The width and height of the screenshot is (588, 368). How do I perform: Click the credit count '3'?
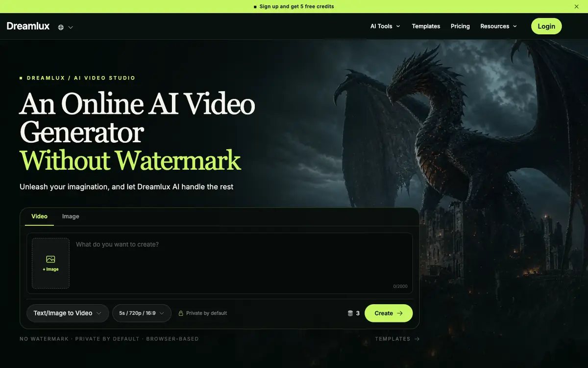358,313
